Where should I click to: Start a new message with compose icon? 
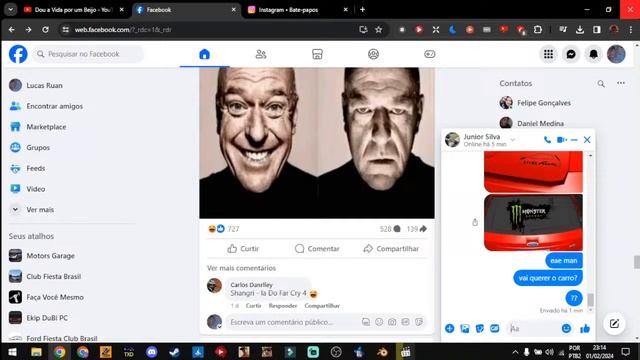point(614,324)
